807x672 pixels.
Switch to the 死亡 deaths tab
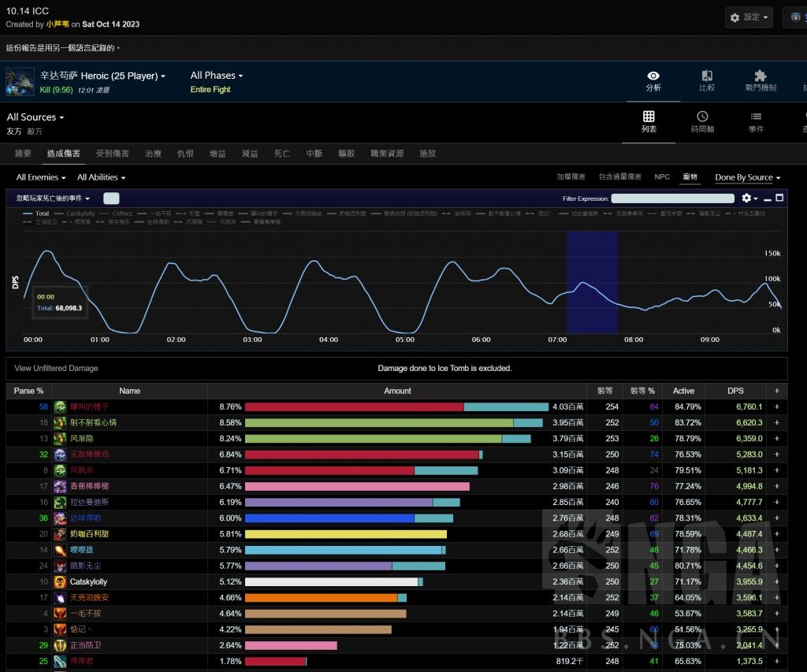click(281, 154)
